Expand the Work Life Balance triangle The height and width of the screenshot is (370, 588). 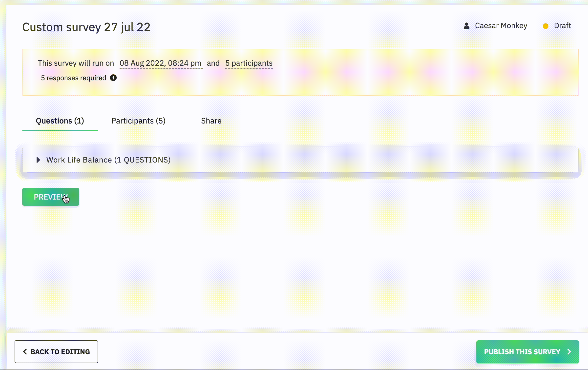click(x=38, y=160)
